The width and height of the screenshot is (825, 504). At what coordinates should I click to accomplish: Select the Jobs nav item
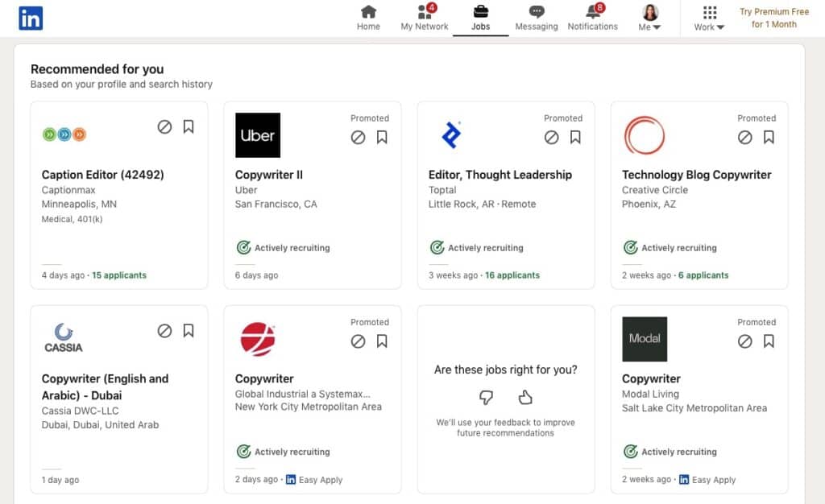click(480, 19)
